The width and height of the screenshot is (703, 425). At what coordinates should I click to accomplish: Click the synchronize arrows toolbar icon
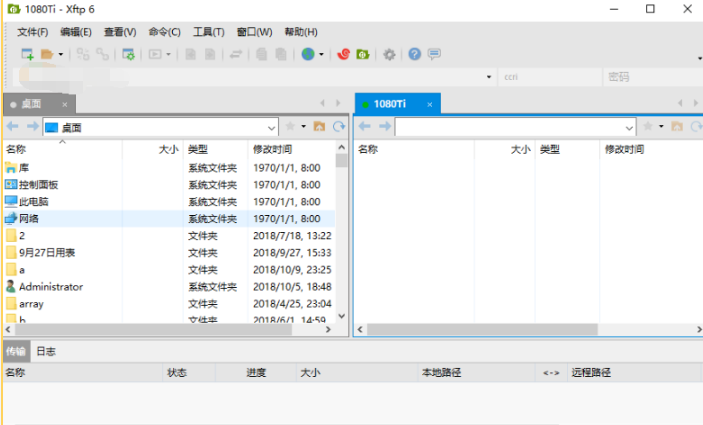236,54
